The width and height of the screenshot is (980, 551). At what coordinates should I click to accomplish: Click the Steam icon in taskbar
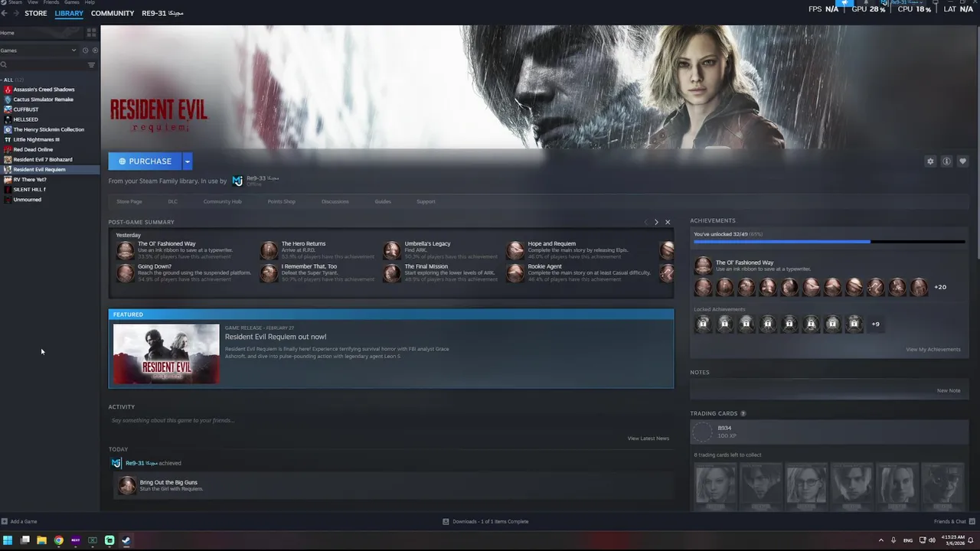click(x=126, y=540)
